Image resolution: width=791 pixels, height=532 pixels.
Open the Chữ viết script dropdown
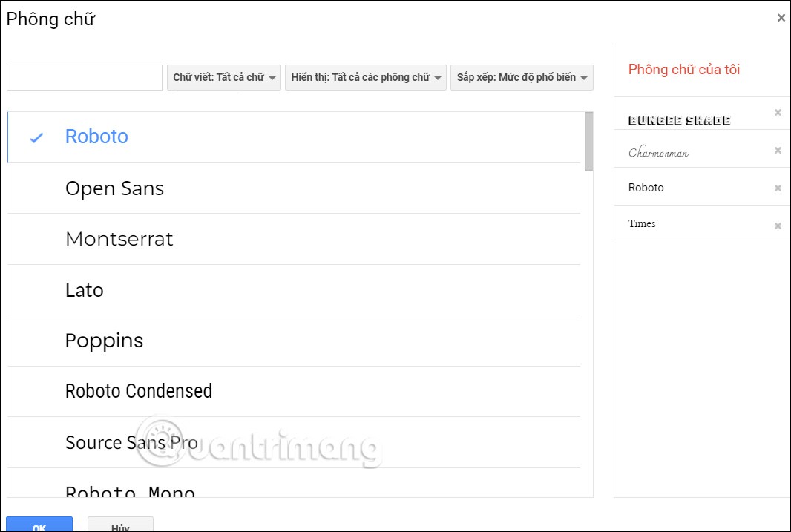[224, 78]
